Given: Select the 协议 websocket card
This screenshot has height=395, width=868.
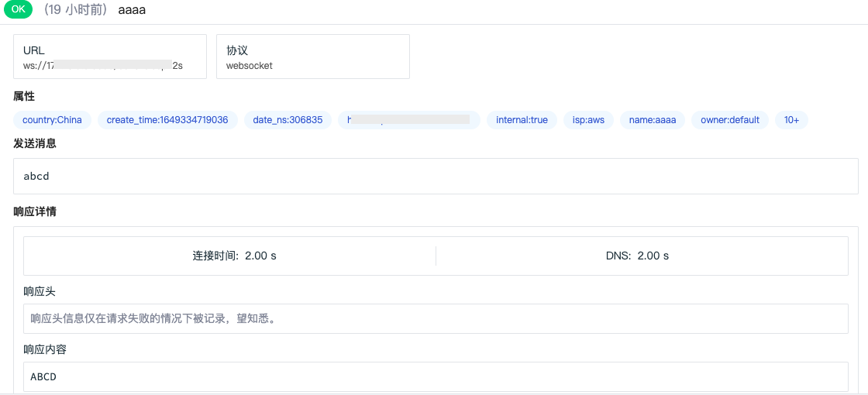Looking at the screenshot, I should coord(312,57).
